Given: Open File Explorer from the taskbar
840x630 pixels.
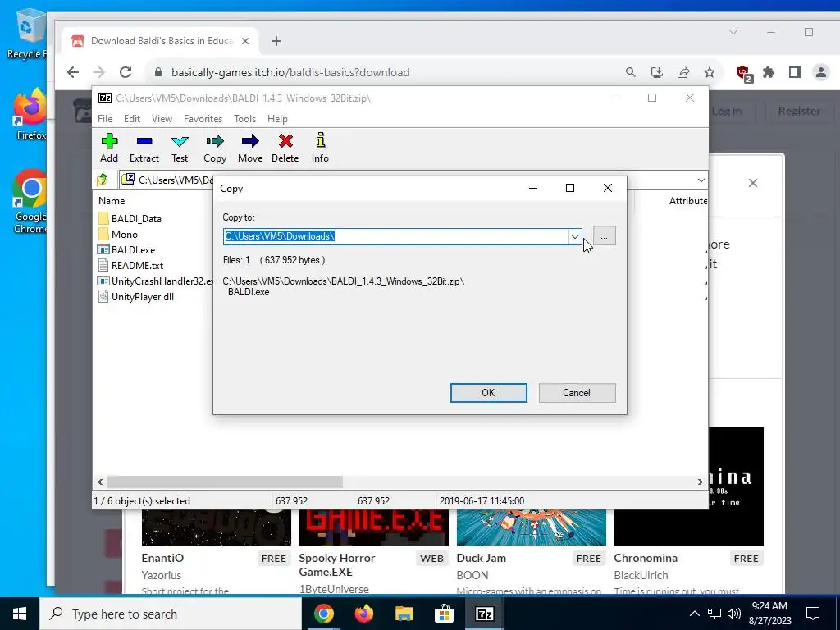Looking at the screenshot, I should point(404,614).
